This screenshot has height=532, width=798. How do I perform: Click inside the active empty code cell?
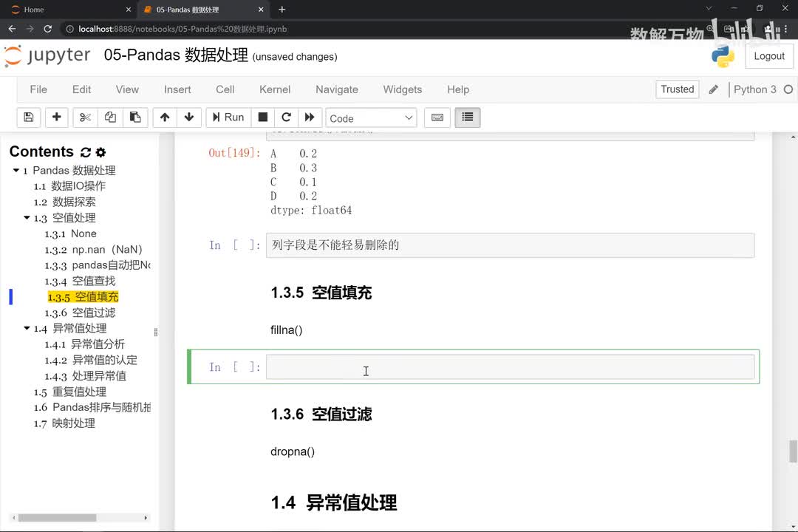(510, 366)
